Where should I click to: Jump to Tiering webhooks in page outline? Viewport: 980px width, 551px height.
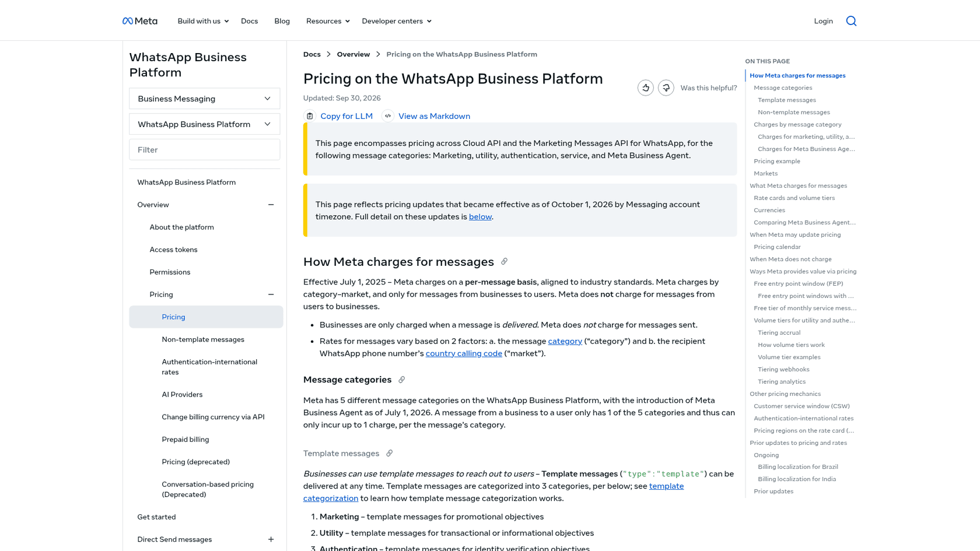(783, 370)
